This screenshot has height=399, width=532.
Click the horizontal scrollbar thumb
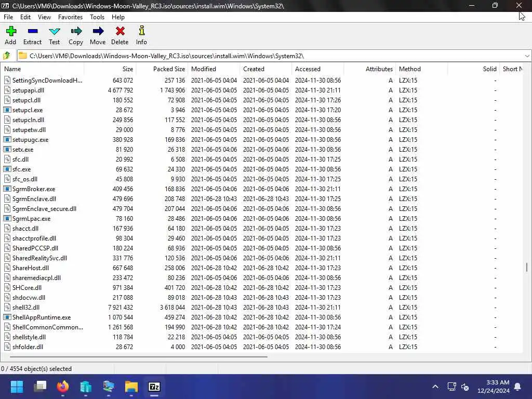[x=138, y=356]
